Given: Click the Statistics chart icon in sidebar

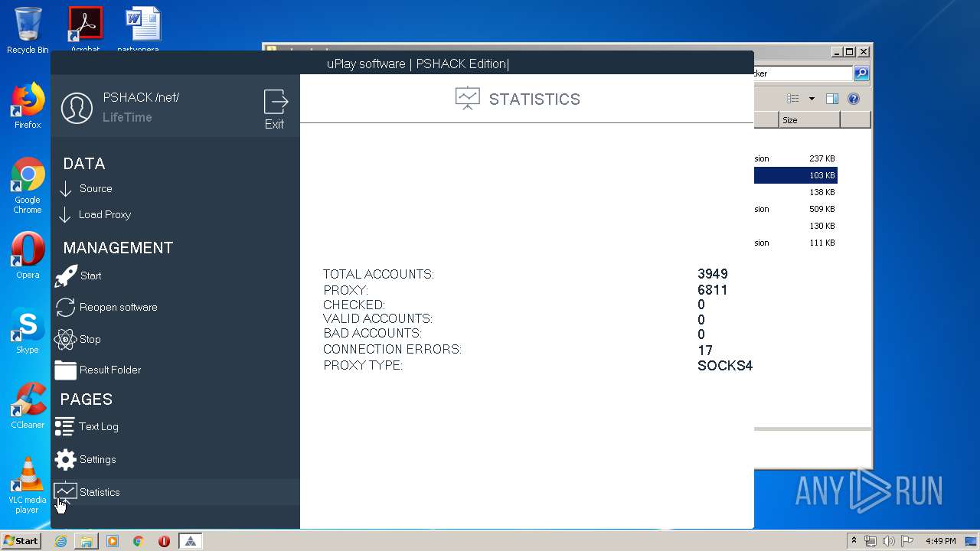Looking at the screenshot, I should 65,491.
